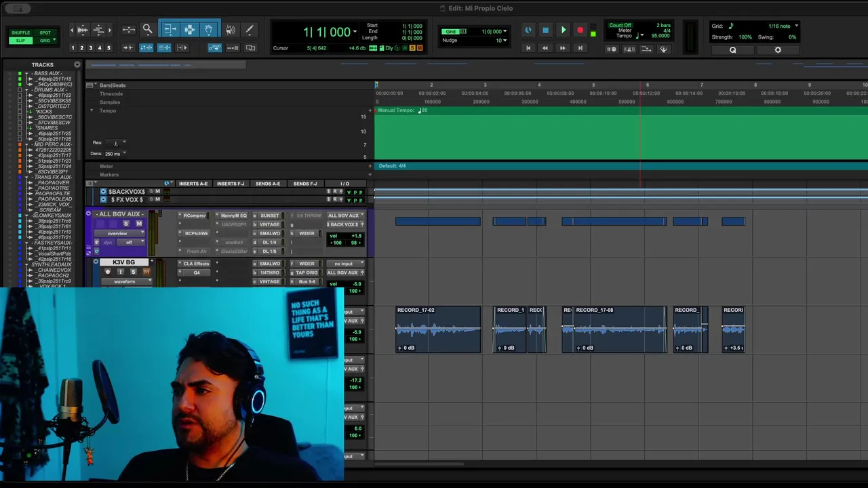Open the SENDS A-E column header
This screenshot has width=868, height=488.
click(268, 184)
